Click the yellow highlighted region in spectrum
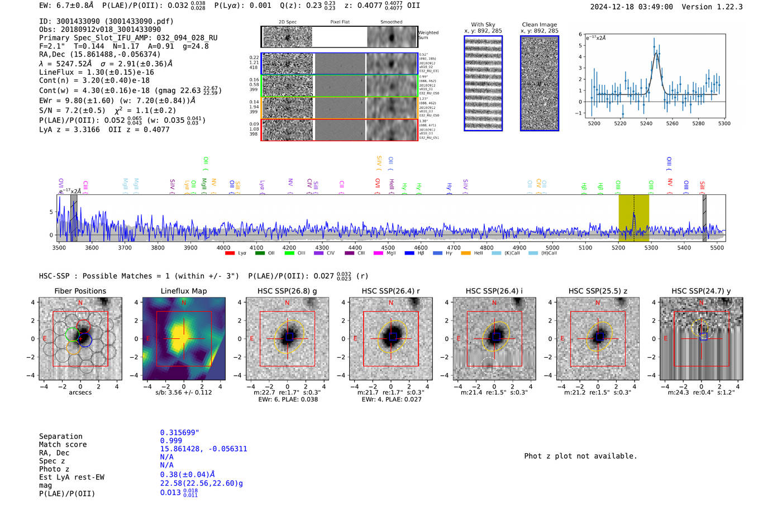 tap(633, 218)
